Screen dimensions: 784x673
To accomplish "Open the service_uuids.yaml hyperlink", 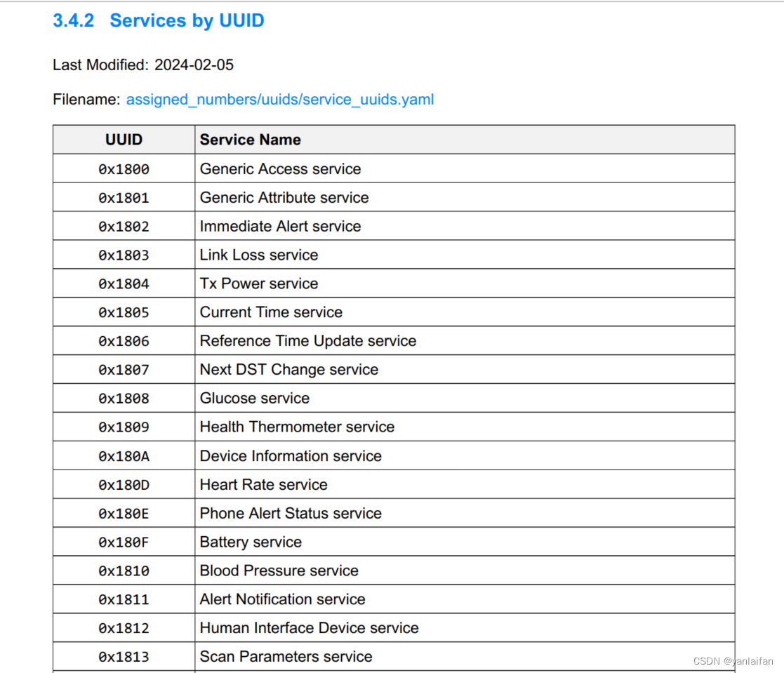I will 280,100.
